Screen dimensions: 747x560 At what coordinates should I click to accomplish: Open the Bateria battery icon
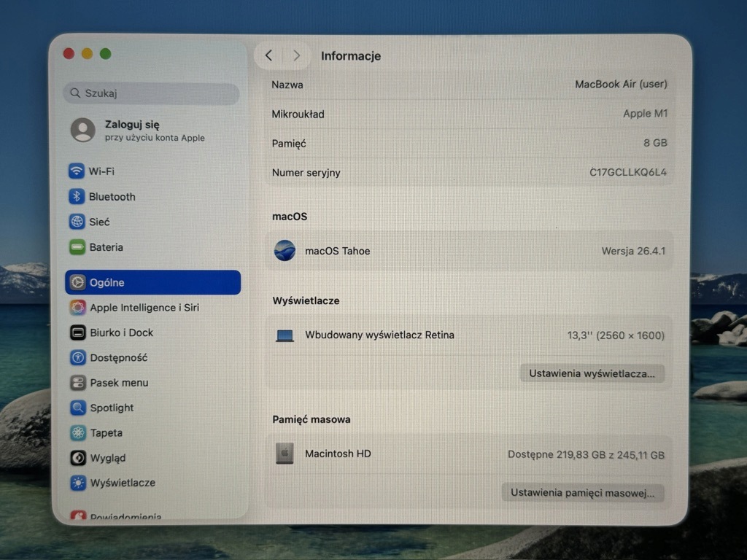pos(77,247)
